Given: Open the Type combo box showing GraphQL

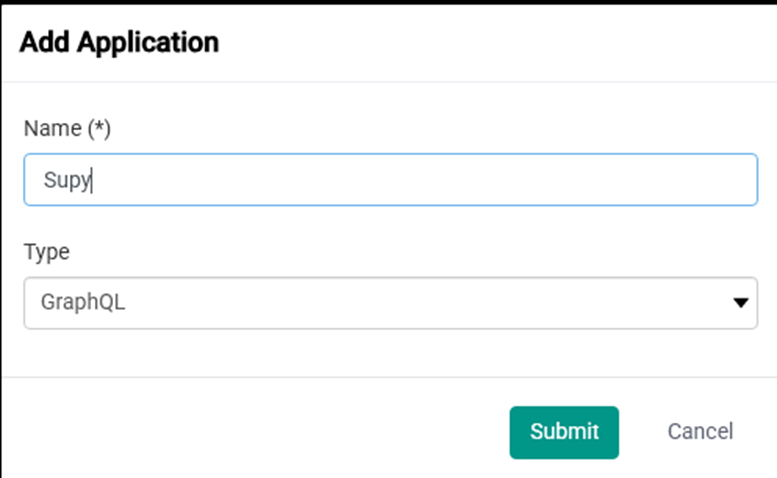Looking at the screenshot, I should pyautogui.click(x=390, y=303).
